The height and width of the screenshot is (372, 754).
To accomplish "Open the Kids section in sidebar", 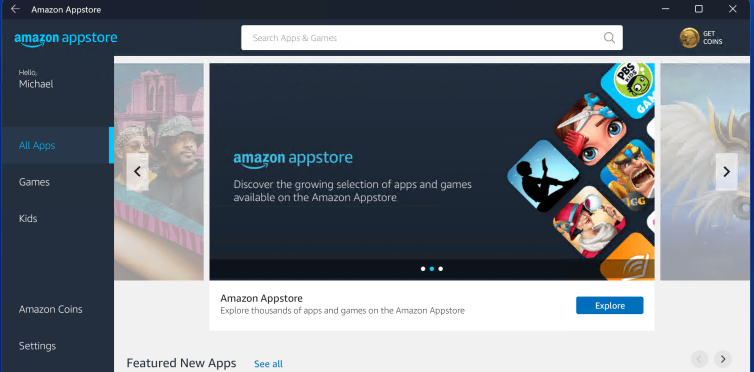I will (28, 219).
